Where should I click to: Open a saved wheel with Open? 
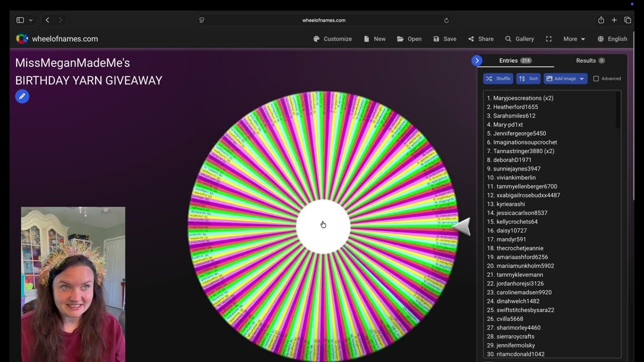click(409, 39)
